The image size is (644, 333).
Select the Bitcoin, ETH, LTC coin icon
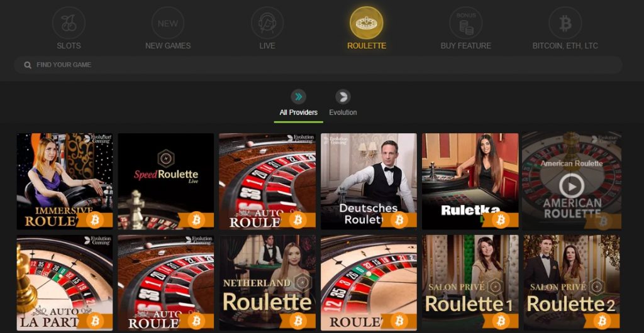pos(565,23)
